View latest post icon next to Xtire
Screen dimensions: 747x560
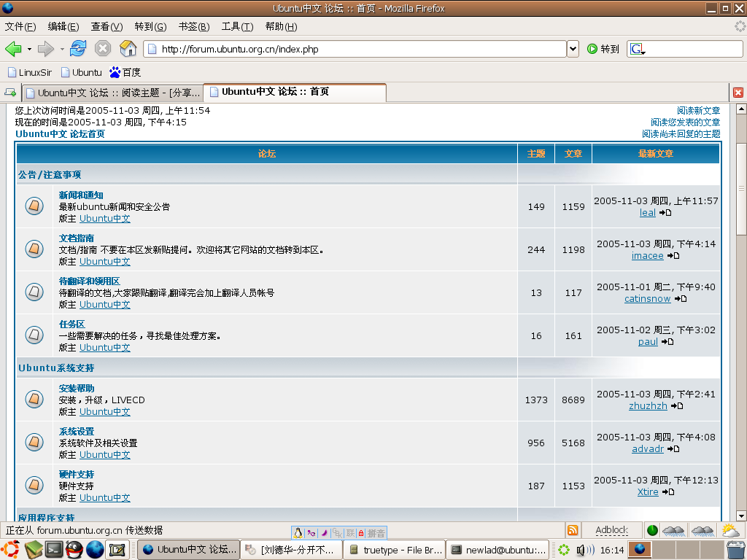[668, 492]
